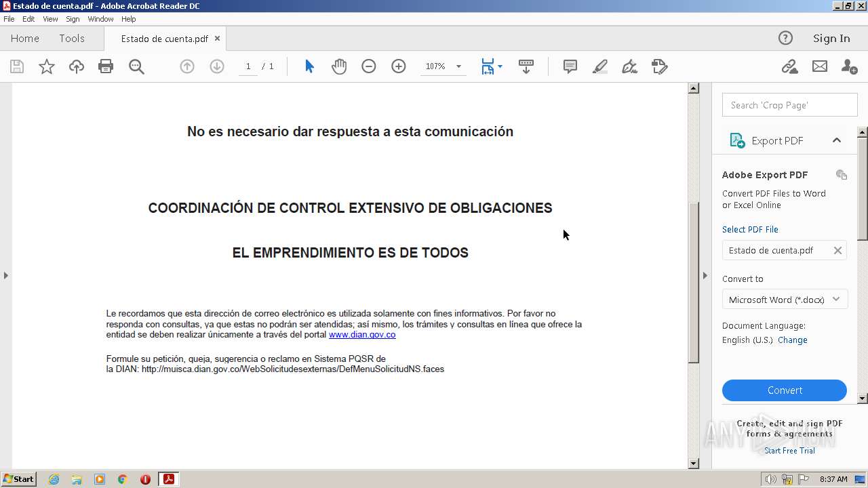Viewport: 868px width, 488px height.
Task: Open the taskbar file explorer folder
Action: point(77,479)
